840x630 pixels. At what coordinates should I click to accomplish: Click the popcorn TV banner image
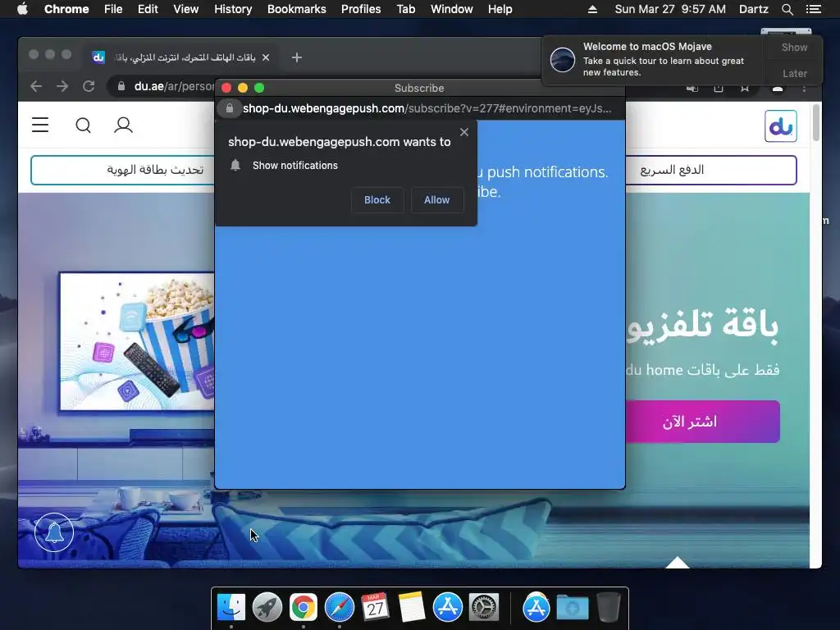137,341
